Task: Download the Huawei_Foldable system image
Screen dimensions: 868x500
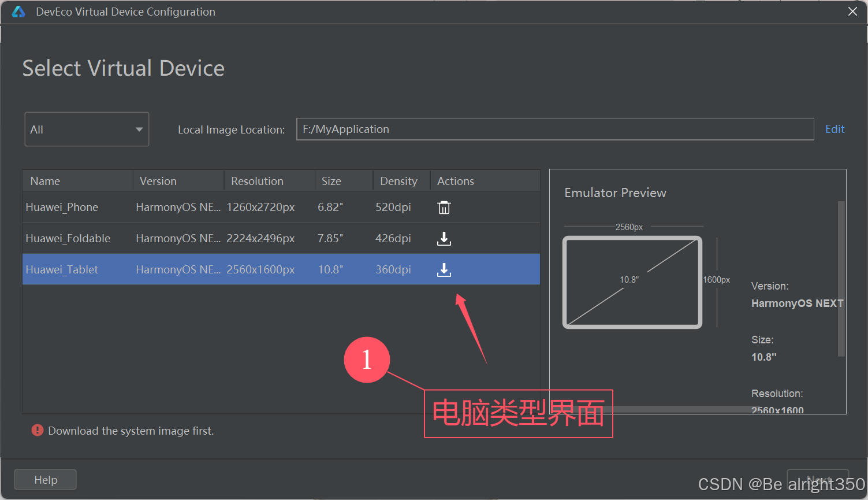Action: tap(444, 238)
